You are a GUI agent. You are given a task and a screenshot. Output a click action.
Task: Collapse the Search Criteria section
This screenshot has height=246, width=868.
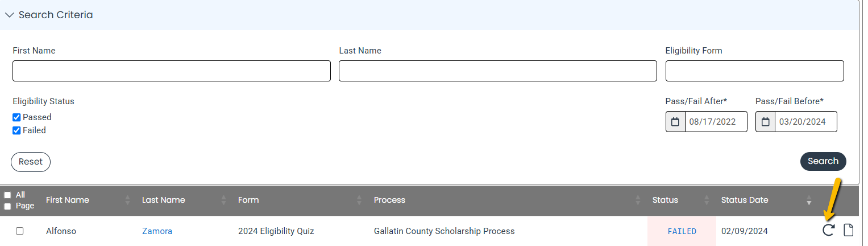[9, 15]
